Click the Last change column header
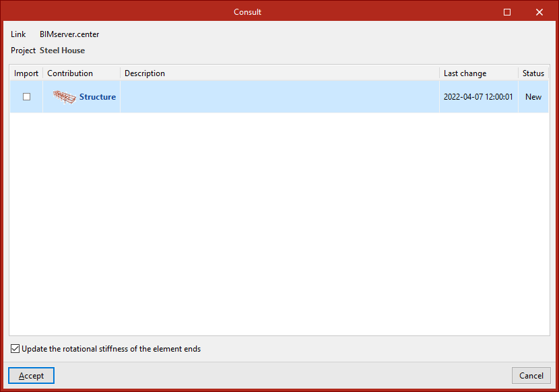The height and width of the screenshot is (392, 559). click(465, 73)
